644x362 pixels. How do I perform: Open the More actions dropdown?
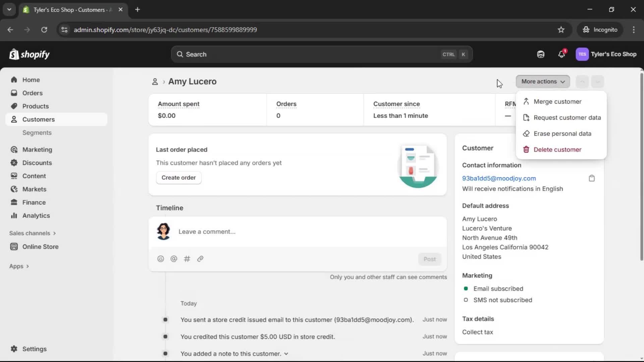tap(543, 81)
